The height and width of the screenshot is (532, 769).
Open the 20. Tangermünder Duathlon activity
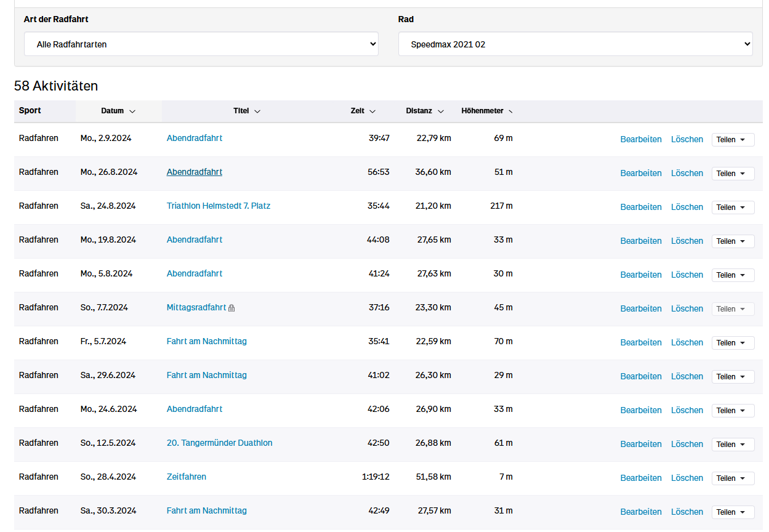click(219, 443)
